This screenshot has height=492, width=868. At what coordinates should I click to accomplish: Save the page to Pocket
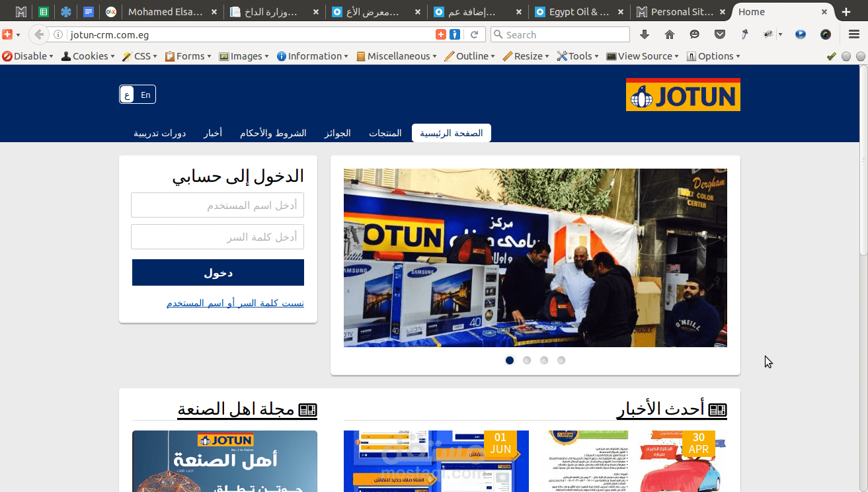pos(721,34)
